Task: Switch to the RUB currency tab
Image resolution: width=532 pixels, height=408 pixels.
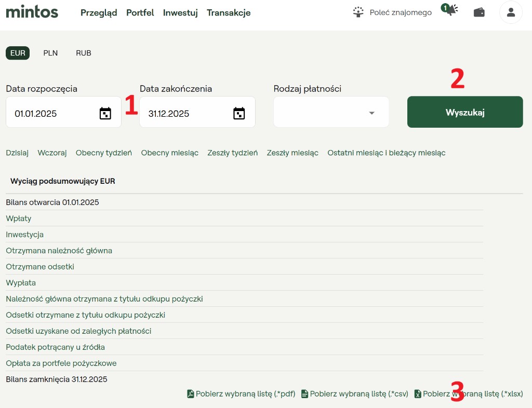Action: 83,53
